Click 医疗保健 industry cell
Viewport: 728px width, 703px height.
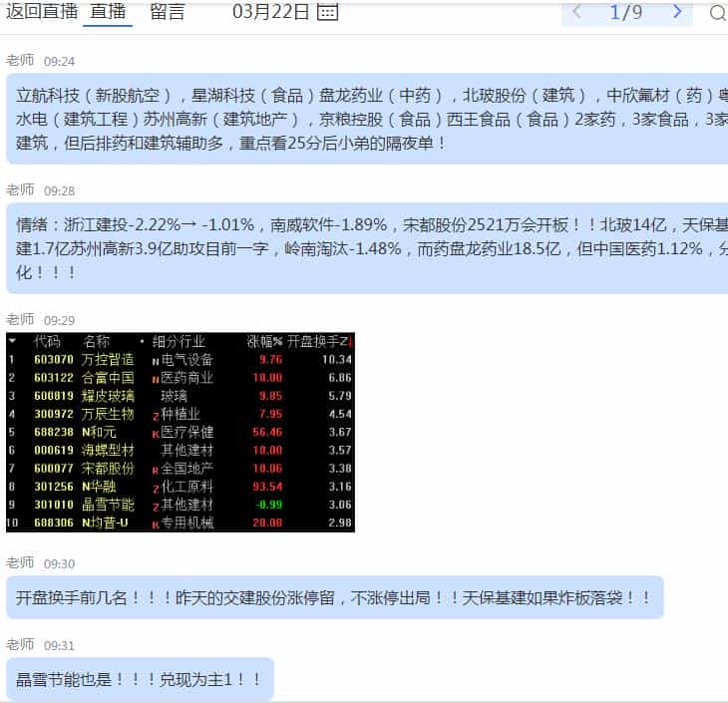(187, 433)
